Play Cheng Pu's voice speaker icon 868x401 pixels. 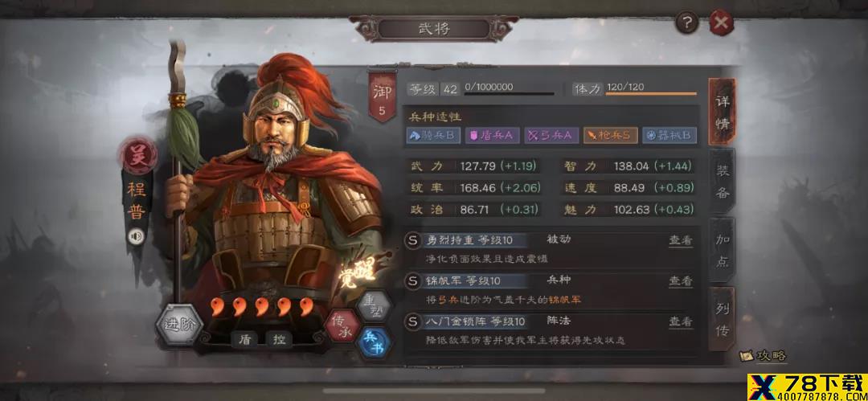coord(136,236)
